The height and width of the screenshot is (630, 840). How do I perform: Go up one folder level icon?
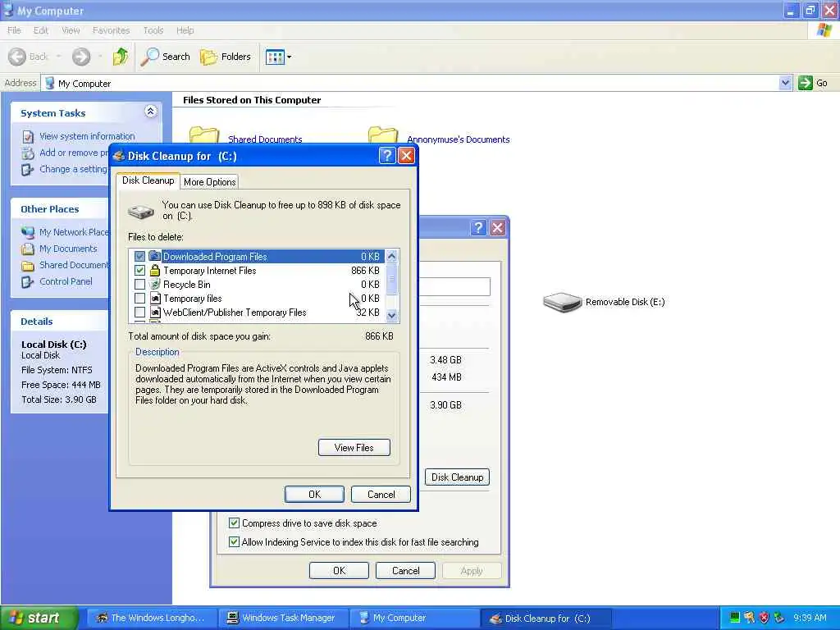(x=121, y=57)
